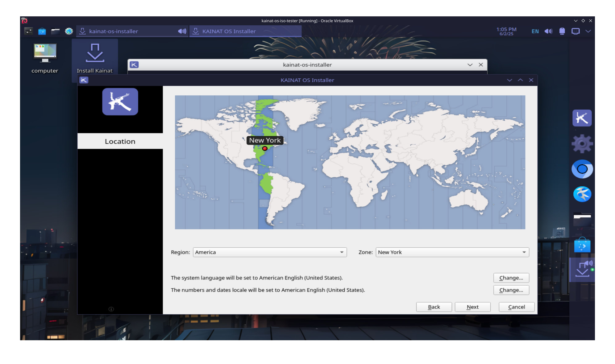
Task: Open the notifications bell in system tray
Action: click(562, 31)
